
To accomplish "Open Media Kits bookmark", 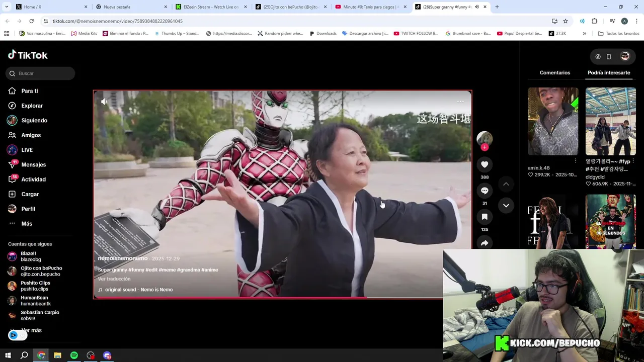I will tap(84, 34).
